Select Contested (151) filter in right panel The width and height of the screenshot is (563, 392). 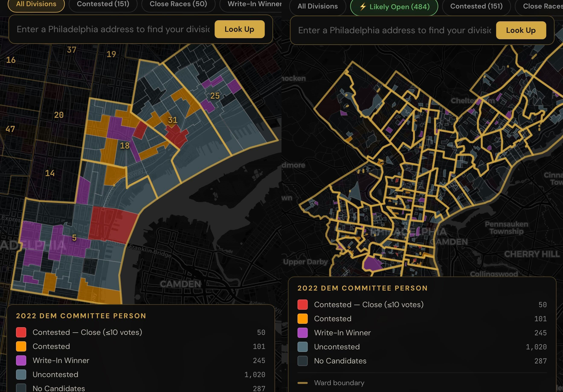pyautogui.click(x=476, y=6)
